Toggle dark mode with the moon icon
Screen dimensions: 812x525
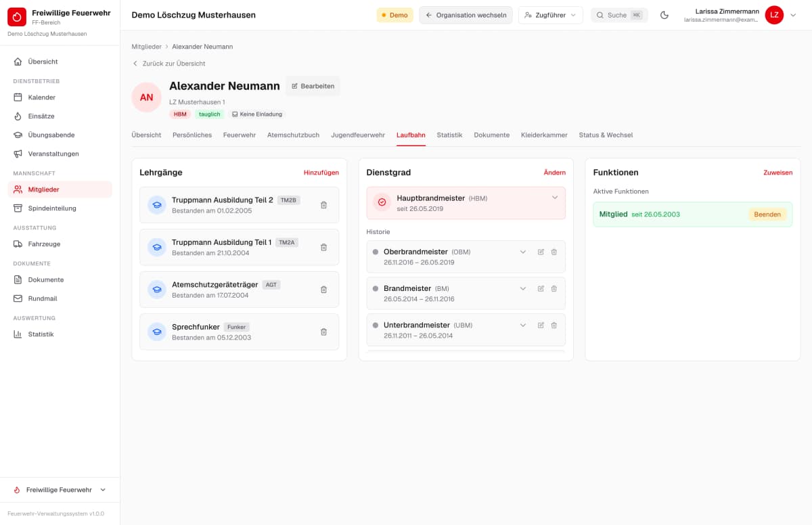click(664, 15)
